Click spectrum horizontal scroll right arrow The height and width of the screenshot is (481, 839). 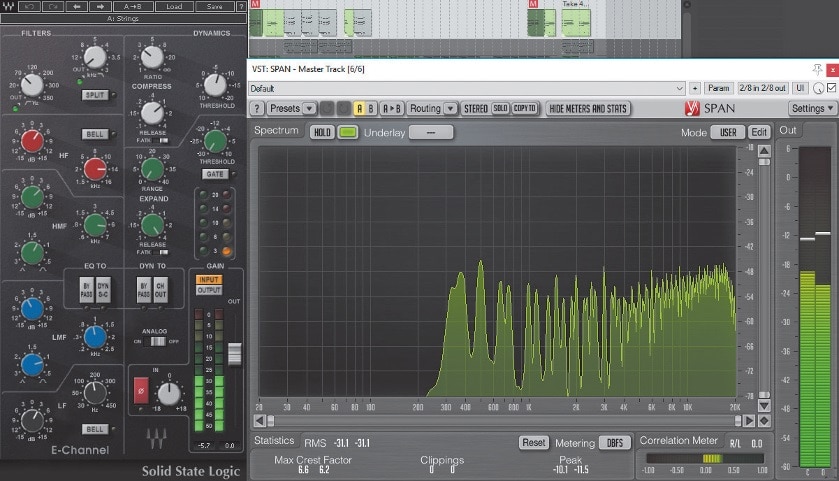pyautogui.click(x=749, y=421)
